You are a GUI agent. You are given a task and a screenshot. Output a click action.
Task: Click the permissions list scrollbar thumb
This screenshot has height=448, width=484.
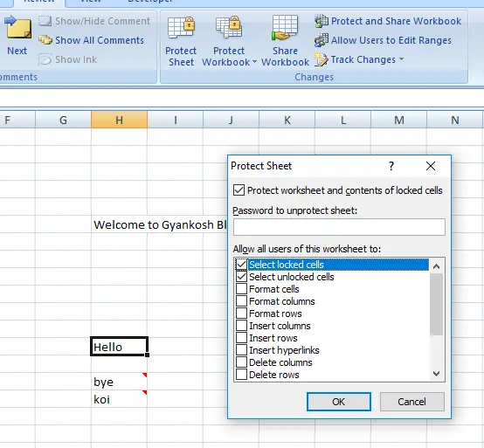coord(436,304)
